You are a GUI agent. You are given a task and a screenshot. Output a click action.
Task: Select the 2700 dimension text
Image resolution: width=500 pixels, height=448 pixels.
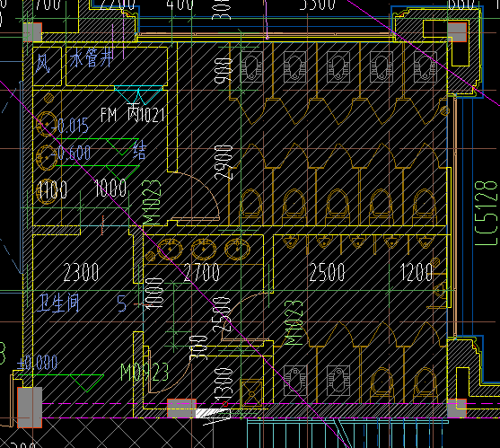pyautogui.click(x=202, y=272)
